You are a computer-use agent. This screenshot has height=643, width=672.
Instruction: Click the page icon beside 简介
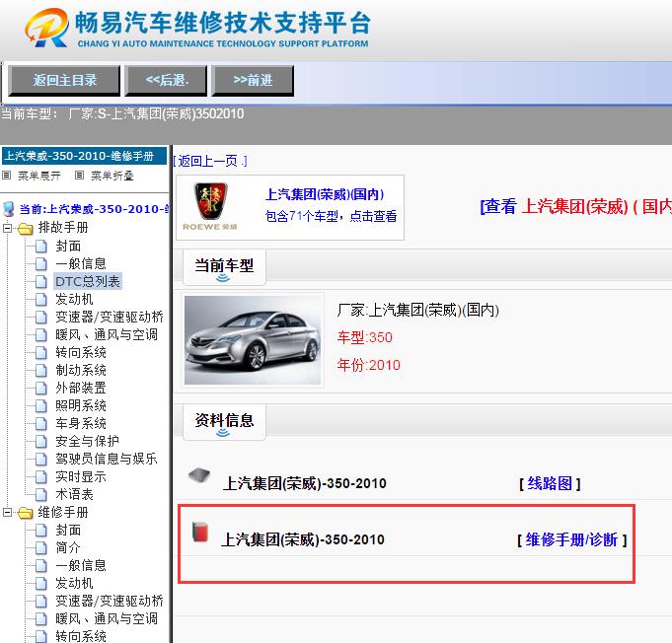41,547
